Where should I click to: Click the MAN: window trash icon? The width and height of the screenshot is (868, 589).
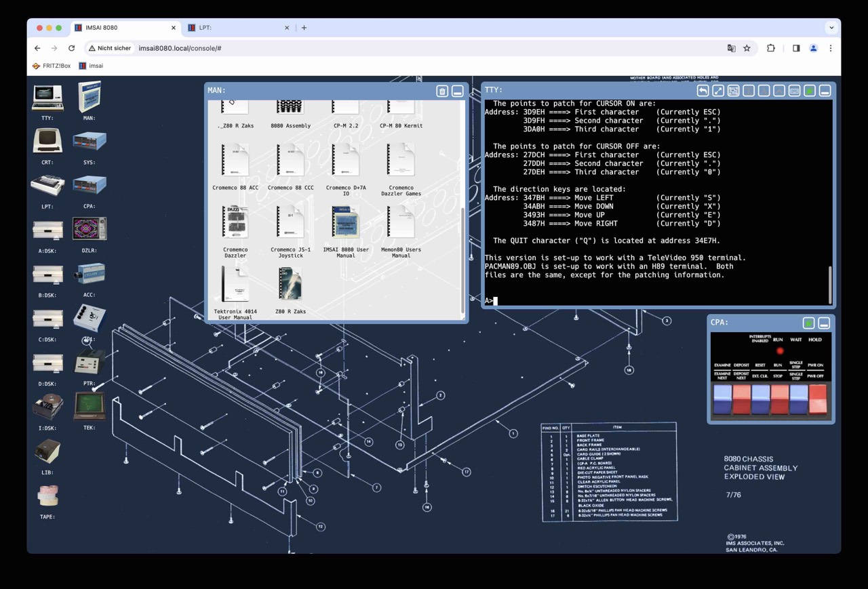[x=442, y=91]
